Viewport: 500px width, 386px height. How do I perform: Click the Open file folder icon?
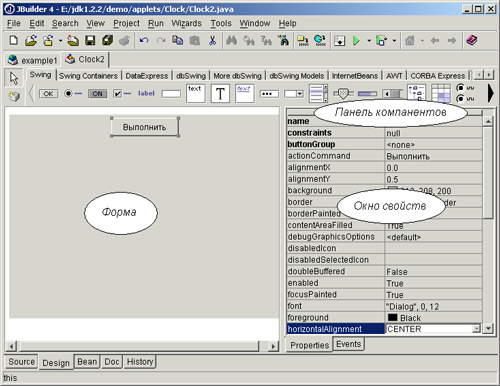point(31,41)
